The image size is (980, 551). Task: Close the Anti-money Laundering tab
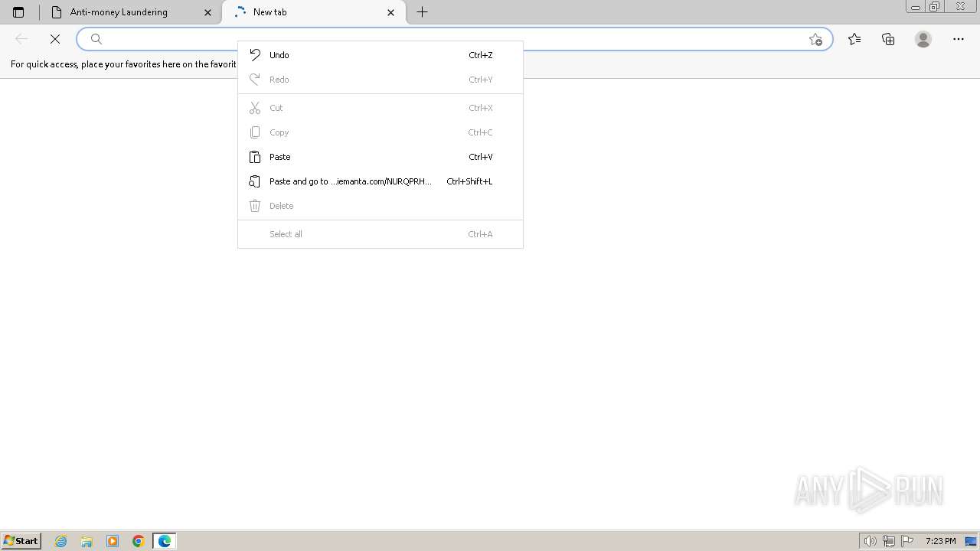[x=207, y=12]
